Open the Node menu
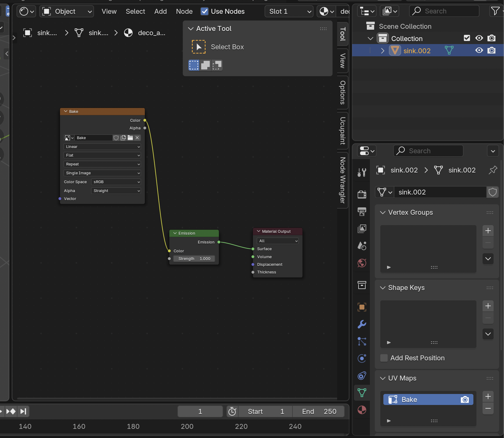 184,12
